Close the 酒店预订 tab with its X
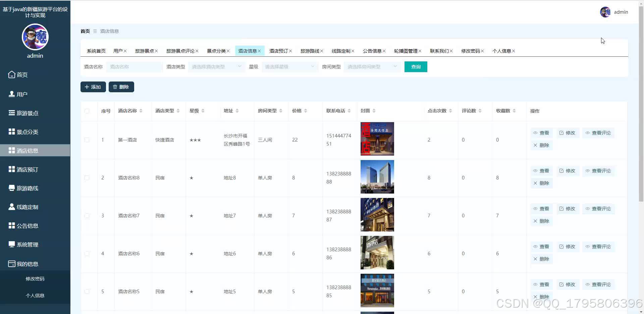 290,51
